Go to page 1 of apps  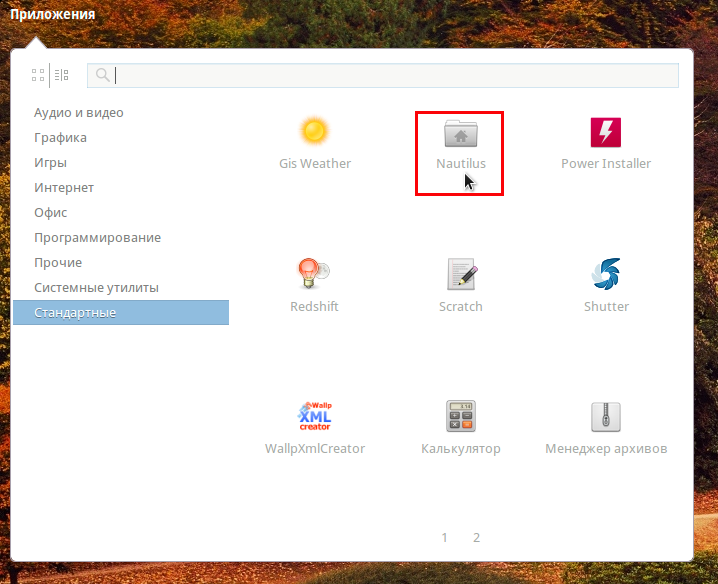pyautogui.click(x=444, y=537)
